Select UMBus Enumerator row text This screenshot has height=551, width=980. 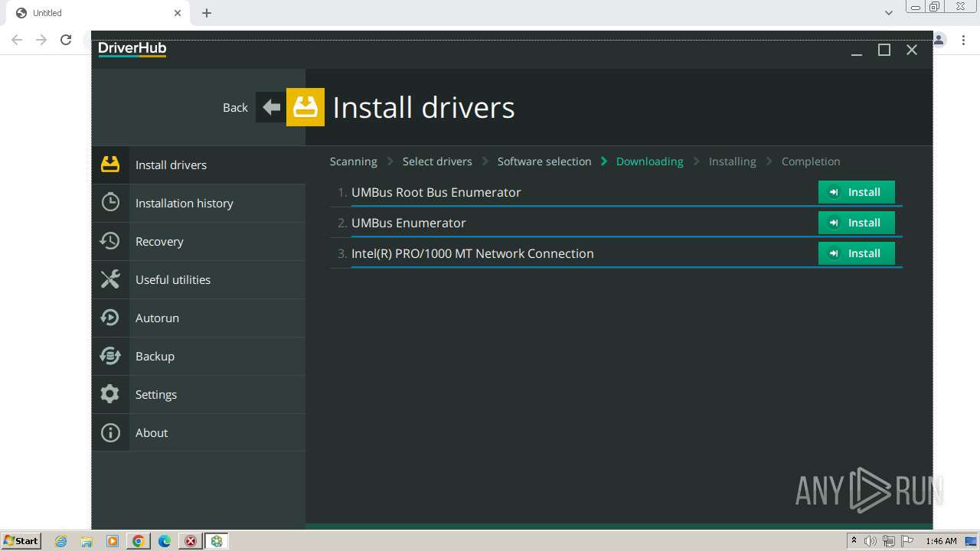pos(408,223)
